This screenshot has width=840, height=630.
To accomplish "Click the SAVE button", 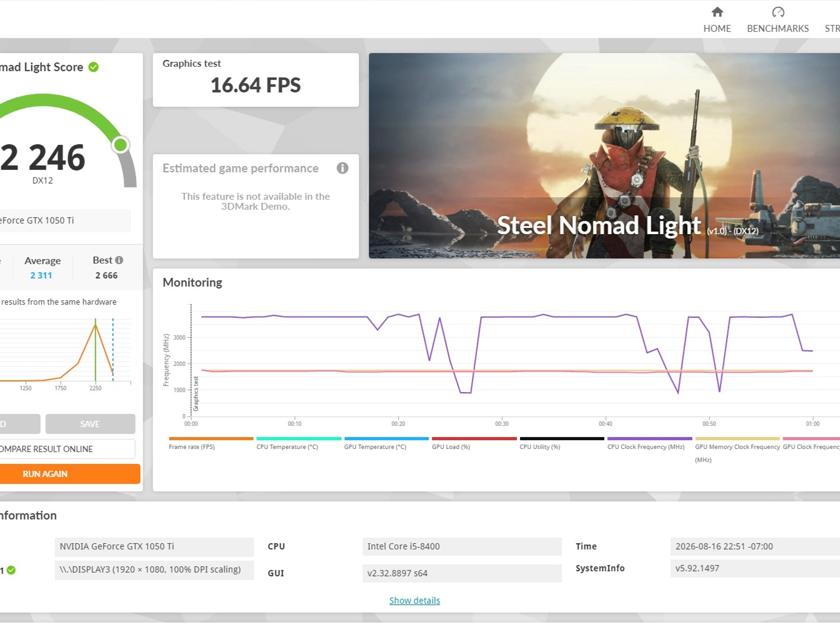I will (90, 424).
